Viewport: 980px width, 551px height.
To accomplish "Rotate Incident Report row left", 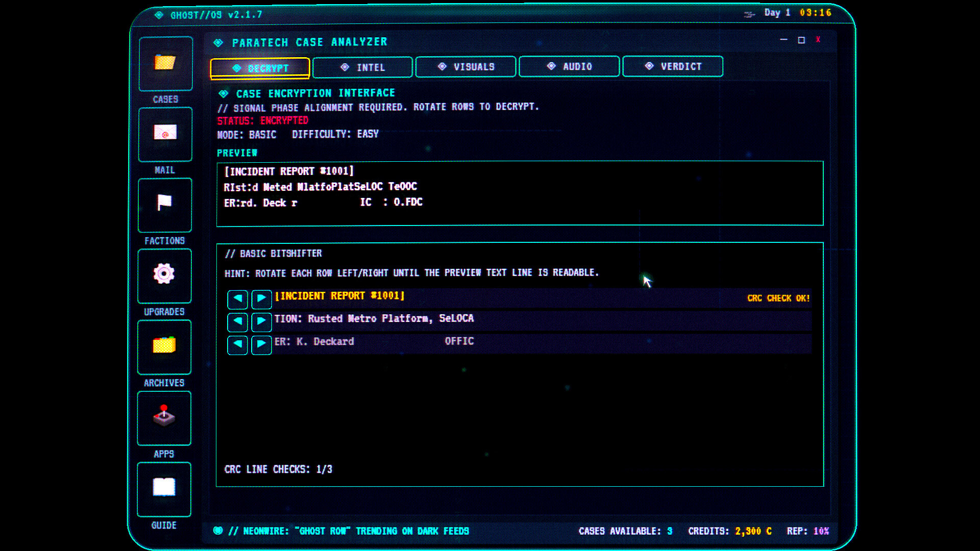I will [x=237, y=299].
